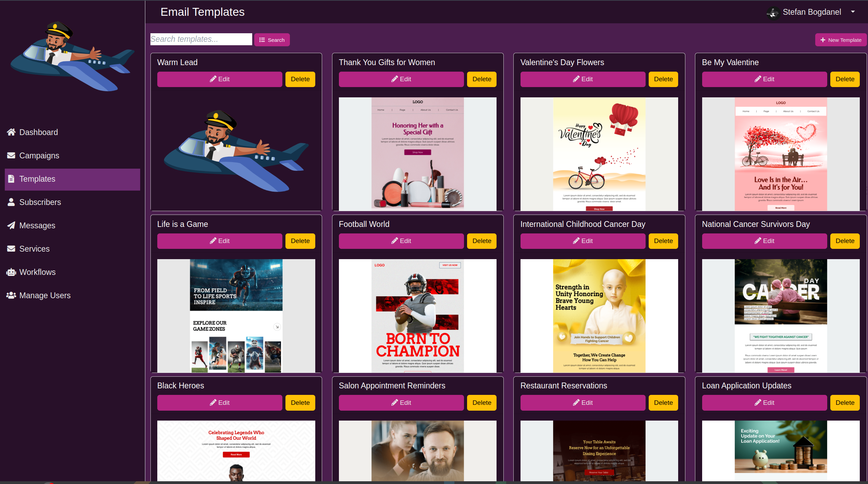Click the pencil icon for Football World
868x484 pixels.
point(395,241)
